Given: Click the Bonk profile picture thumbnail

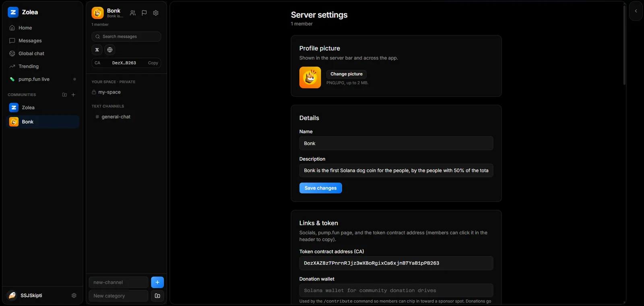Looking at the screenshot, I should pyautogui.click(x=310, y=77).
